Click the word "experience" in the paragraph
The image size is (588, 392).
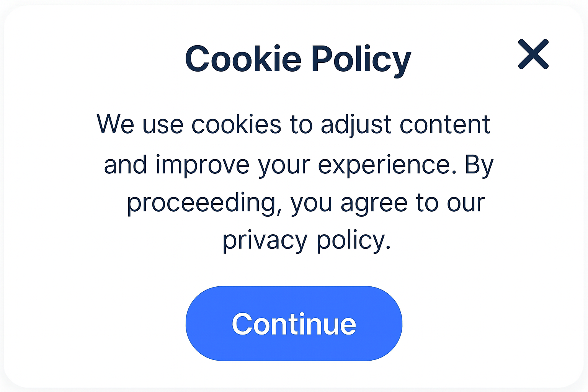384,165
